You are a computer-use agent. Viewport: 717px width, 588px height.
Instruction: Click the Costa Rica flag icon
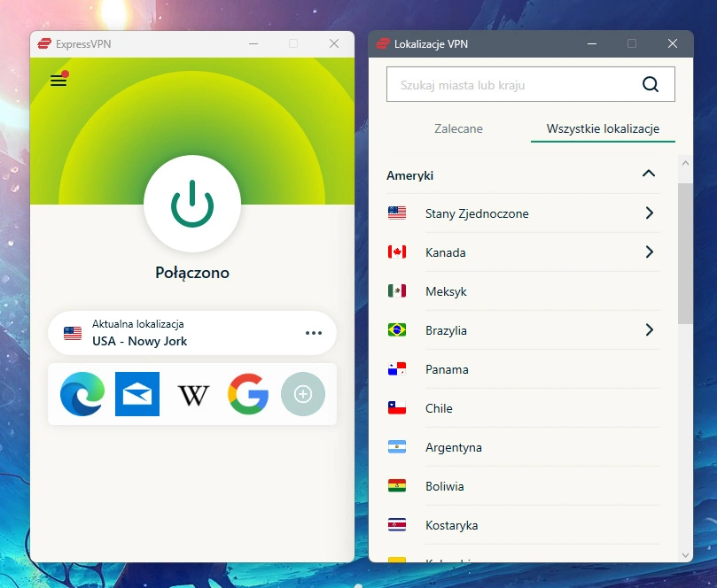tap(397, 524)
